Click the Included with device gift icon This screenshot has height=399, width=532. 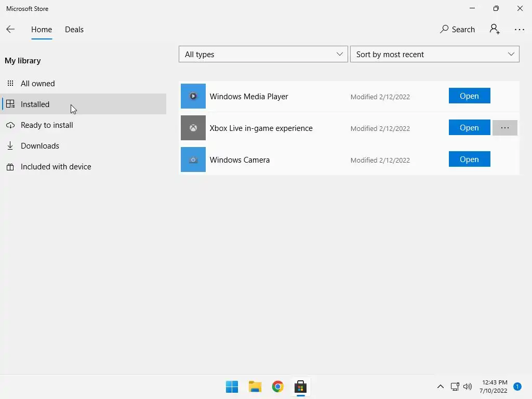(10, 167)
